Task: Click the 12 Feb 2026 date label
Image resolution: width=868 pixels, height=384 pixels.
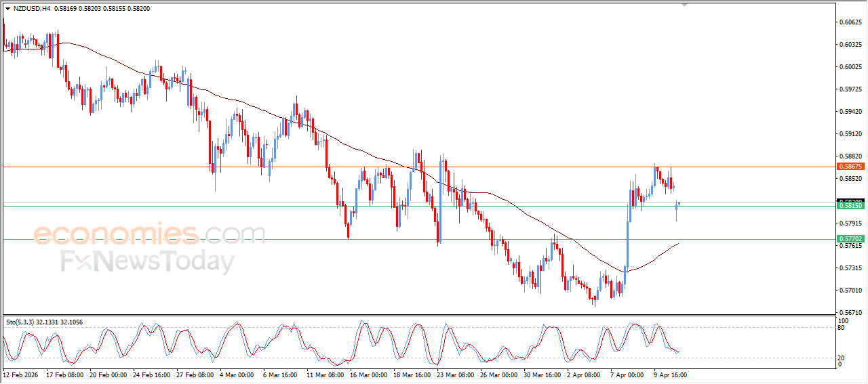Action: (x=22, y=374)
